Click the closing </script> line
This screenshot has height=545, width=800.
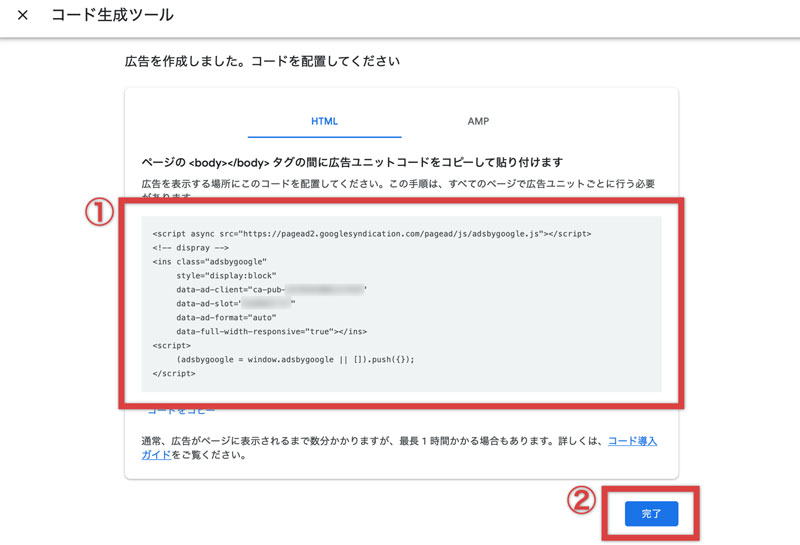pos(173,374)
